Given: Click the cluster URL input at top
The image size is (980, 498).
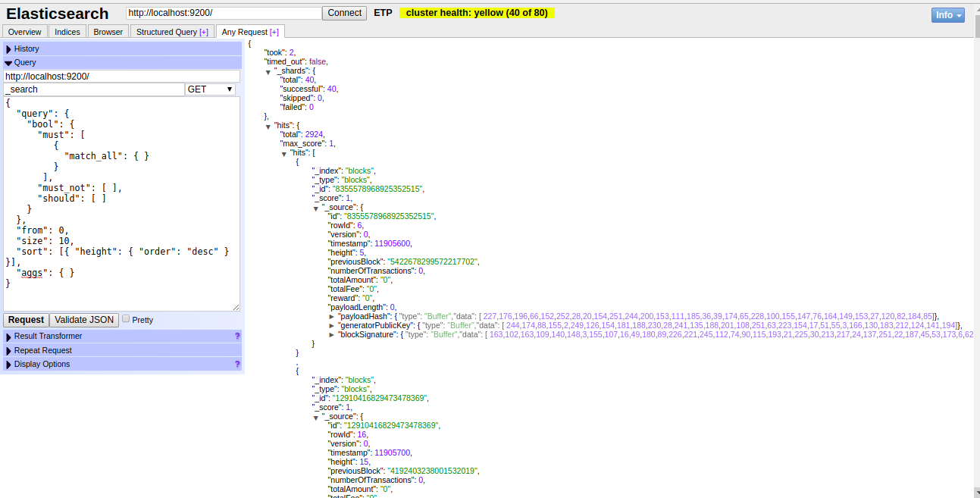Looking at the screenshot, I should pos(224,13).
